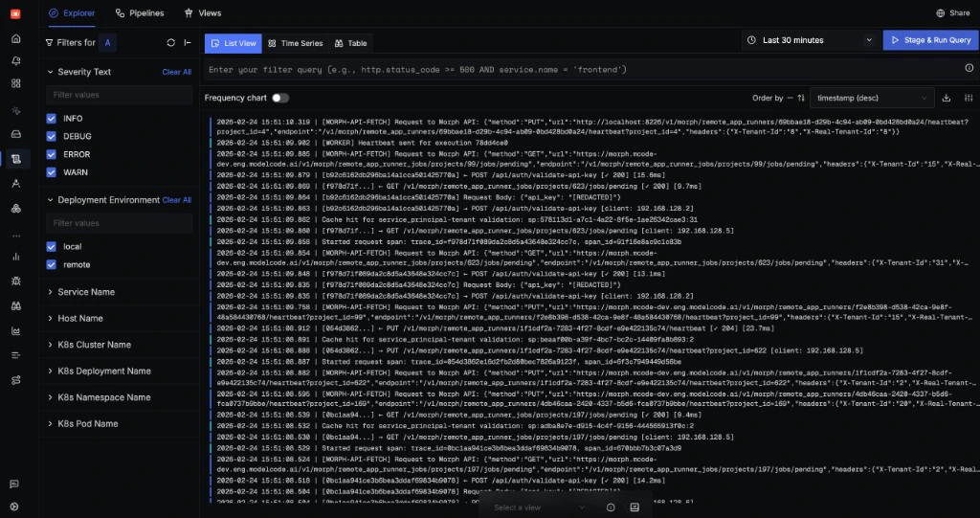Click the text-lines icon in sidebar
This screenshot has width=980, height=518.
pos(16,355)
